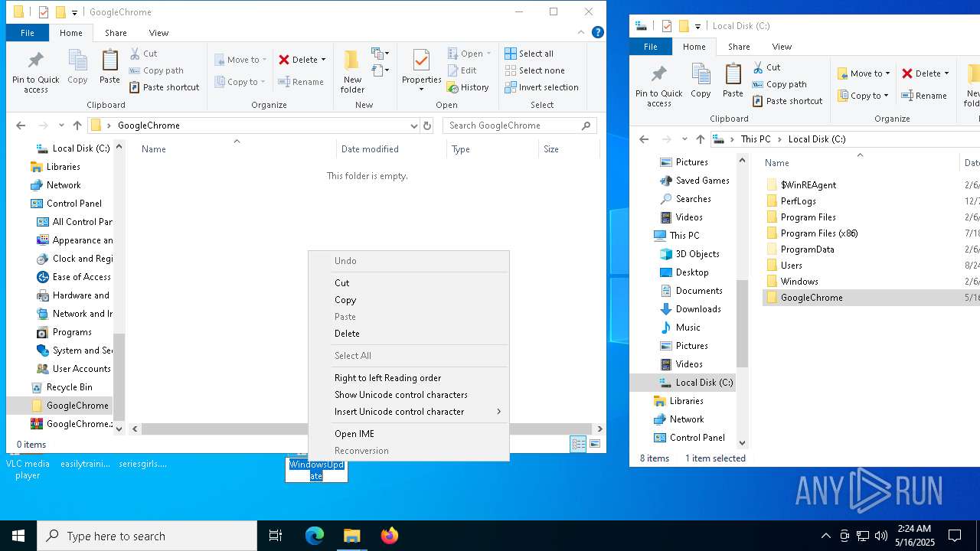Viewport: 980px width, 551px height.
Task: Click Invert selection in GoogleChrome window
Action: click(542, 87)
